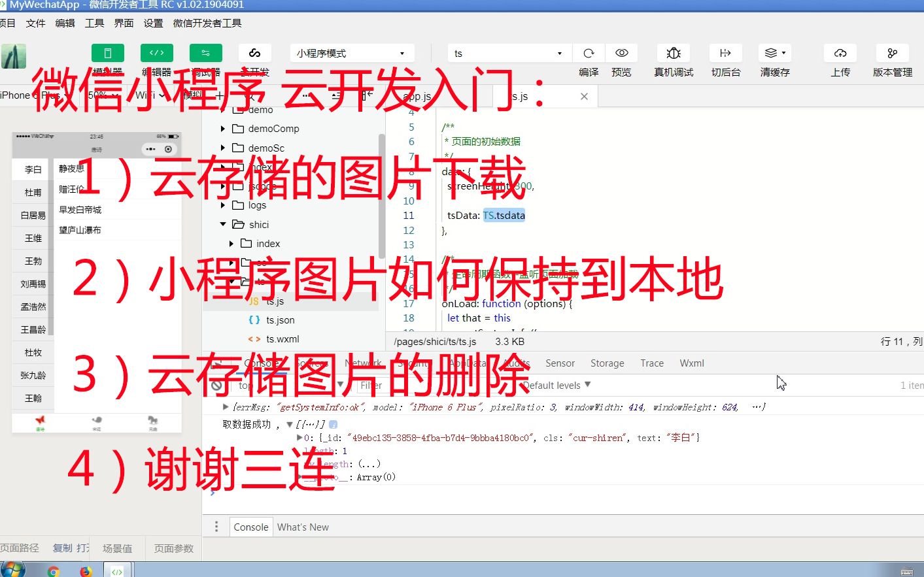Expand the demoSc folder

click(223, 148)
